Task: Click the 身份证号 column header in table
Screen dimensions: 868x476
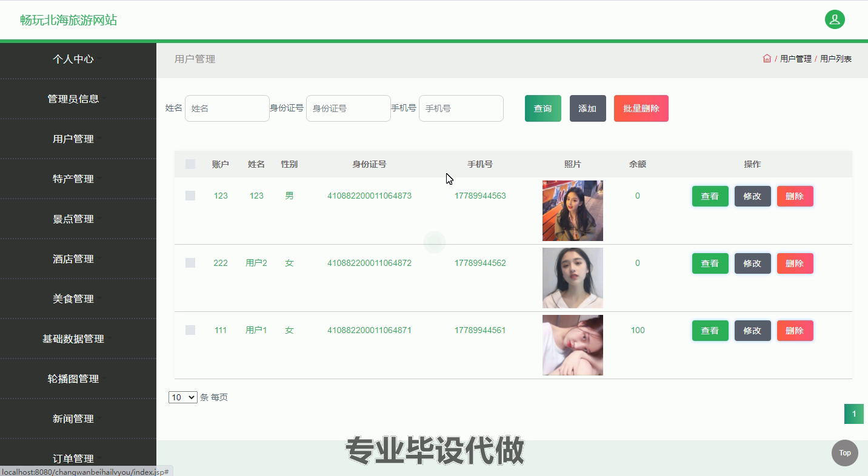Action: coord(370,164)
